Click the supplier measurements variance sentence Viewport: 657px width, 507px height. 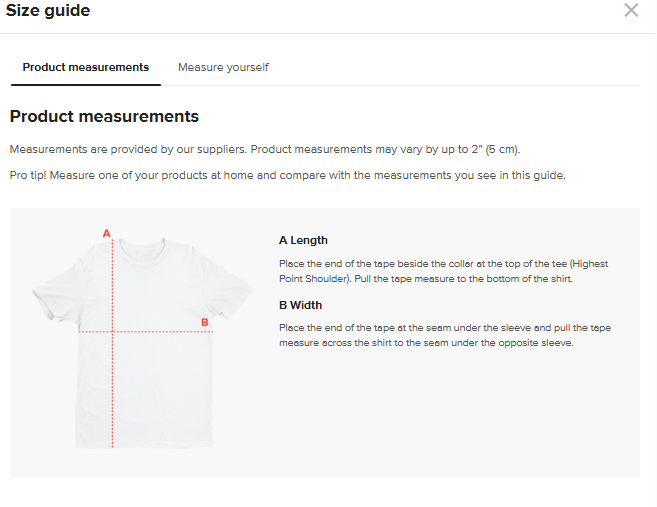coord(265,149)
